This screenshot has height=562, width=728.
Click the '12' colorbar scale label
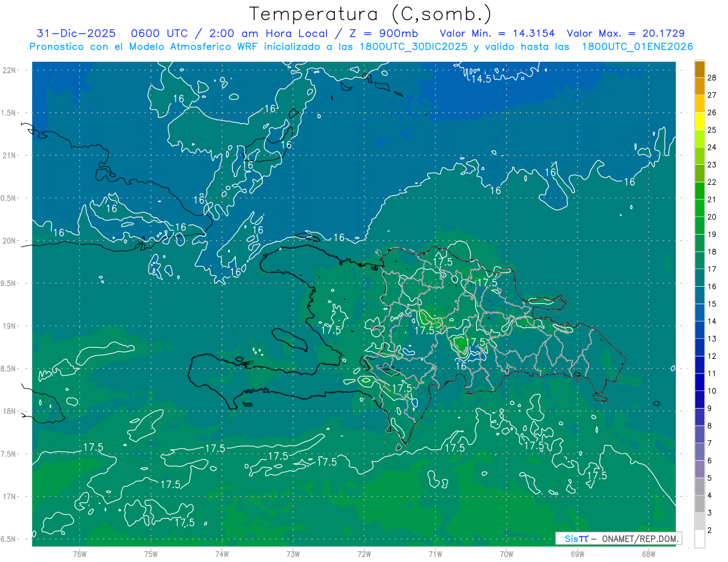pyautogui.click(x=712, y=356)
